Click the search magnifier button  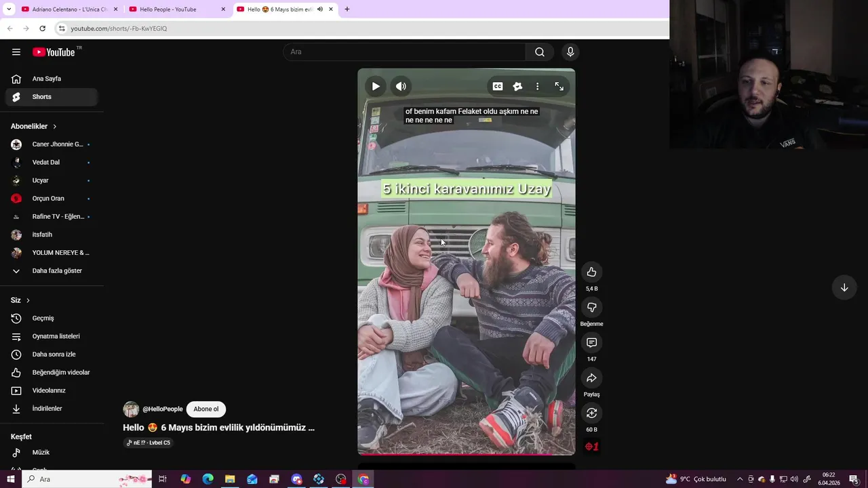click(x=540, y=52)
